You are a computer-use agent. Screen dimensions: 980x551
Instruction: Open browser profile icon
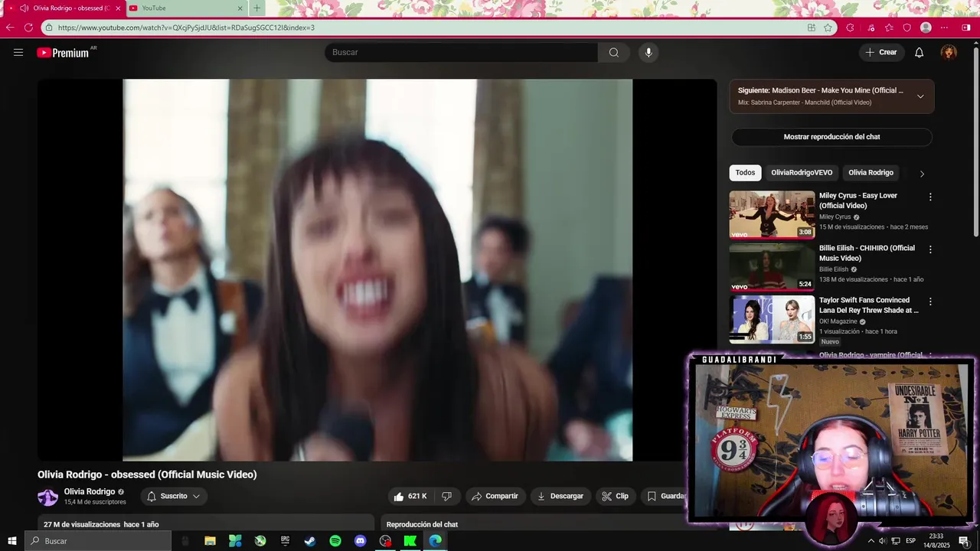[x=926, y=28]
